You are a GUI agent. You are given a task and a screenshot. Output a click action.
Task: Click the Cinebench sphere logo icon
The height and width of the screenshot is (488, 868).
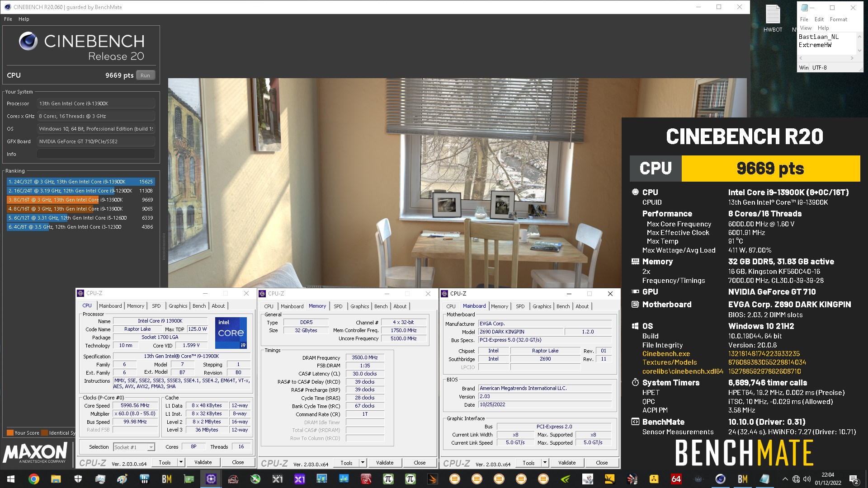coord(28,41)
